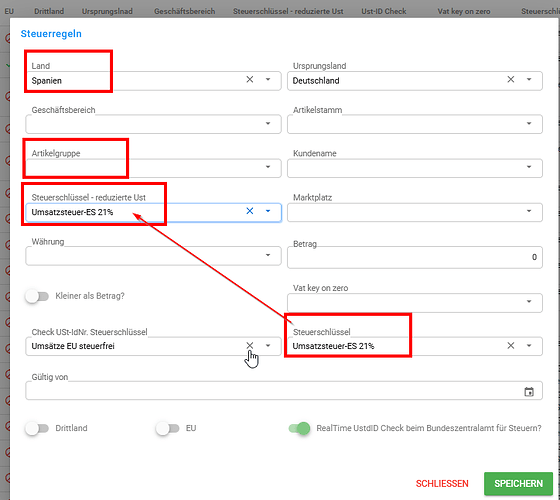
Task: Open the Gültig von calendar picker
Action: (529, 391)
